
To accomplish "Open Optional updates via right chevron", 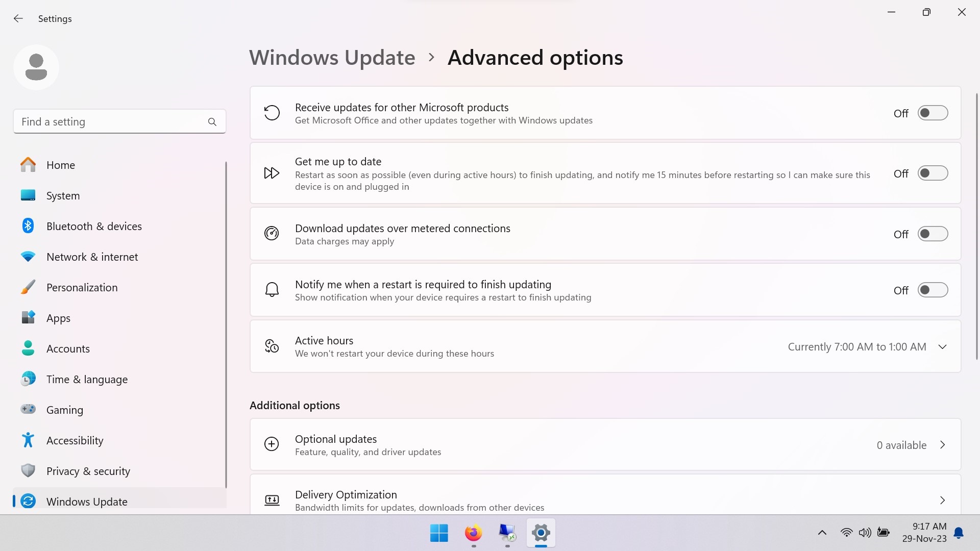I will (943, 445).
